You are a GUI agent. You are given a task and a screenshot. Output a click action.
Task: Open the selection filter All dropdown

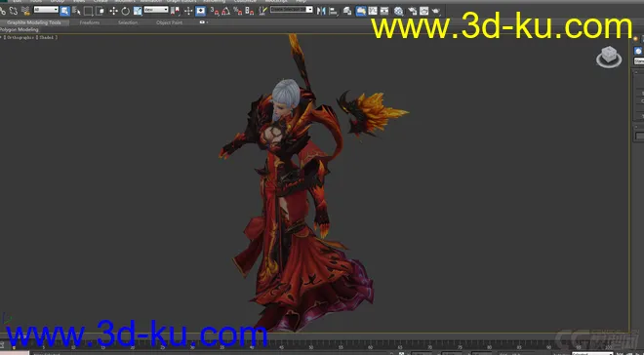click(x=46, y=10)
